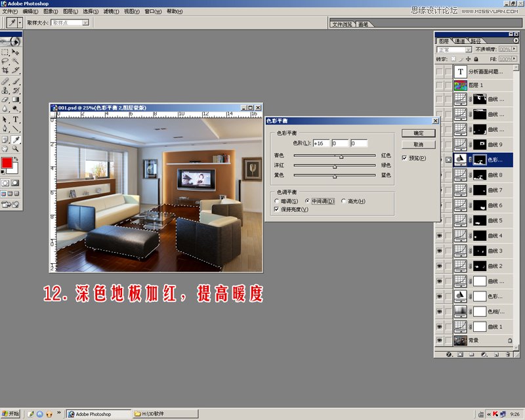Select the Magic Wand tool
Viewport: 525px width, 420px height.
point(15,61)
